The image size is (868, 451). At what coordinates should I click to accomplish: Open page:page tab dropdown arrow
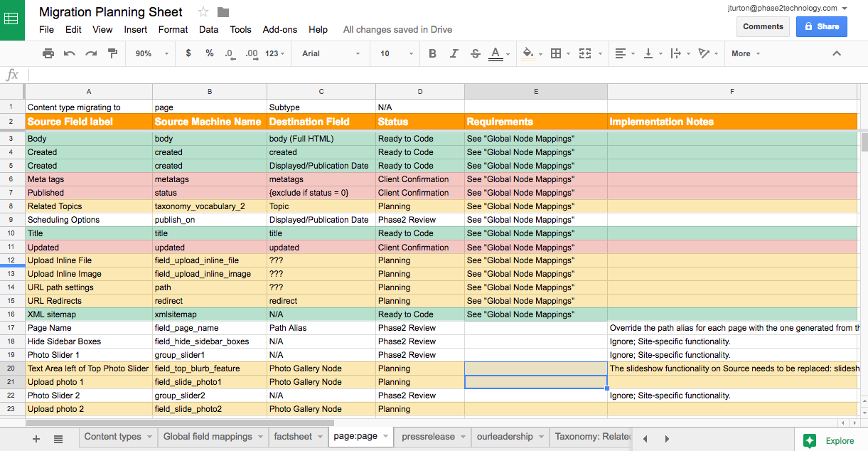coord(386,437)
